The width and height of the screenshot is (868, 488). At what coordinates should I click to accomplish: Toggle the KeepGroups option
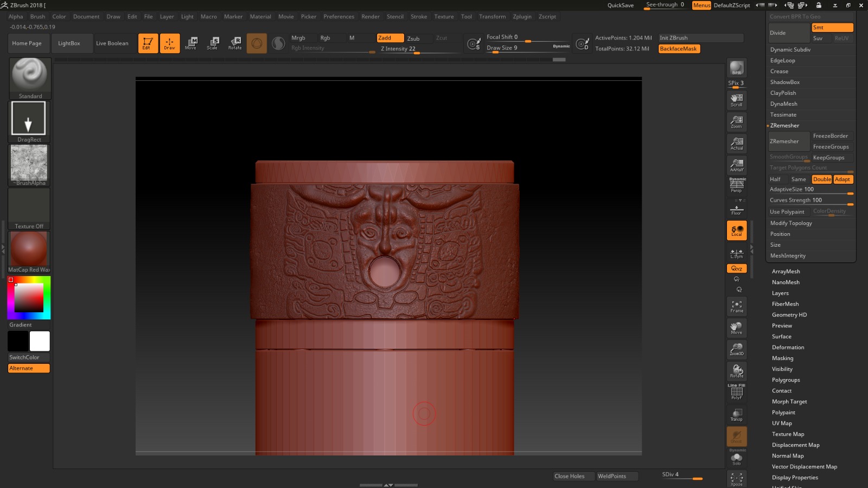(x=829, y=158)
